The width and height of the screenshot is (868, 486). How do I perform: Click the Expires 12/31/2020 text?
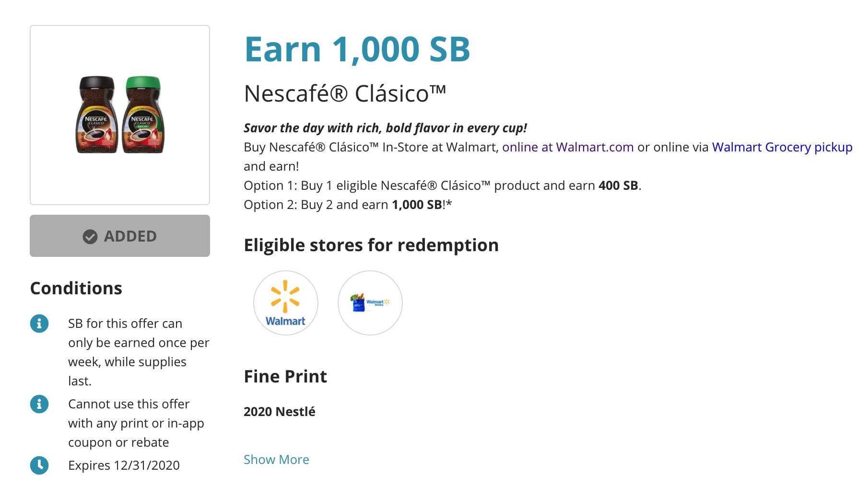pyautogui.click(x=124, y=465)
